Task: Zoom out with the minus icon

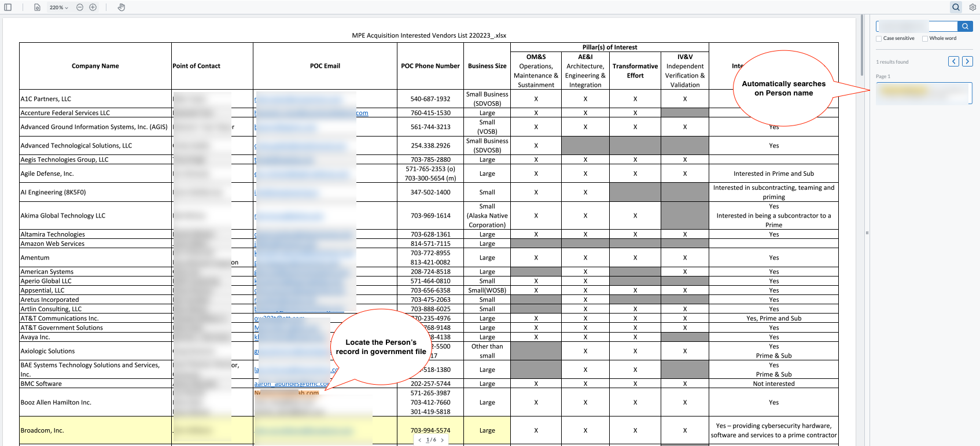Action: point(80,8)
